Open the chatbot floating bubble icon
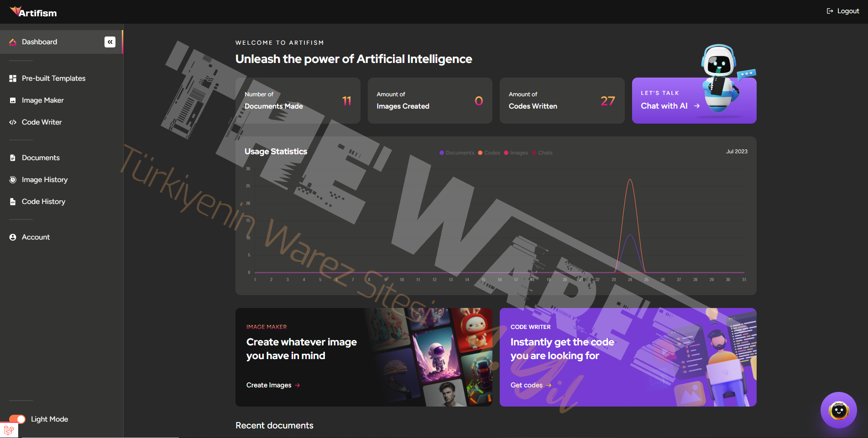The width and height of the screenshot is (868, 438). (x=838, y=410)
